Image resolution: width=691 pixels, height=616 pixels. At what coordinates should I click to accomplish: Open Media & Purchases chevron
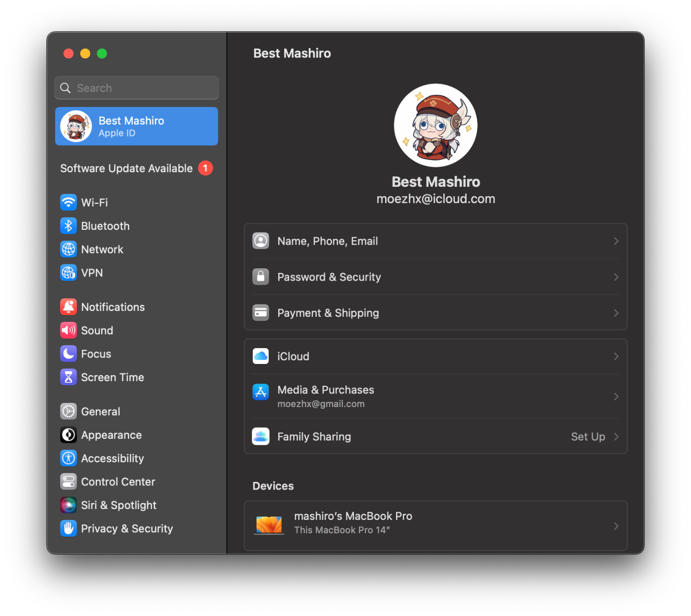tap(616, 397)
